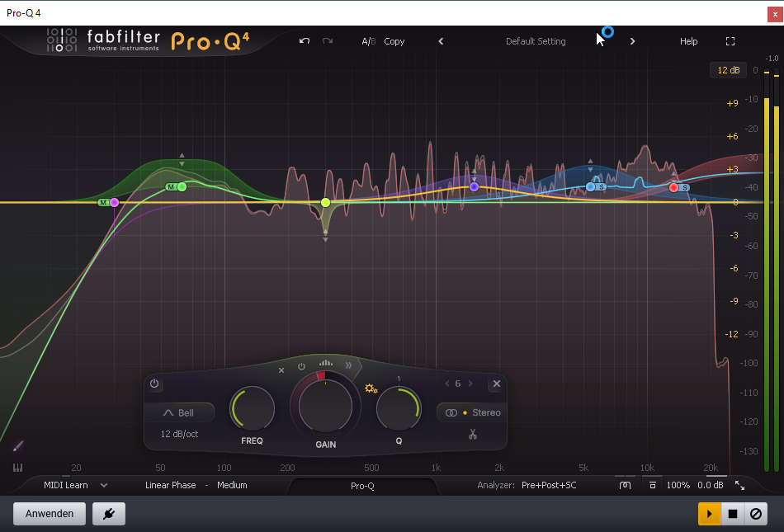Open the Linear Phase processing mode menu
Image resolution: width=784 pixels, height=532 pixels.
coord(171,485)
